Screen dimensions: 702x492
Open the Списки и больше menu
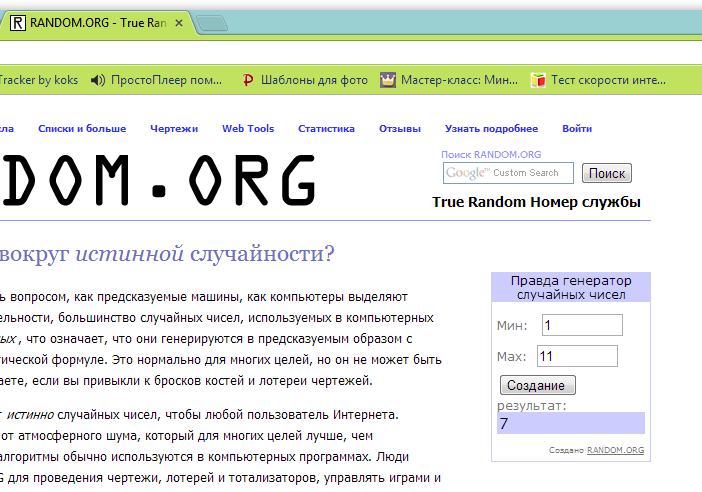click(x=82, y=128)
